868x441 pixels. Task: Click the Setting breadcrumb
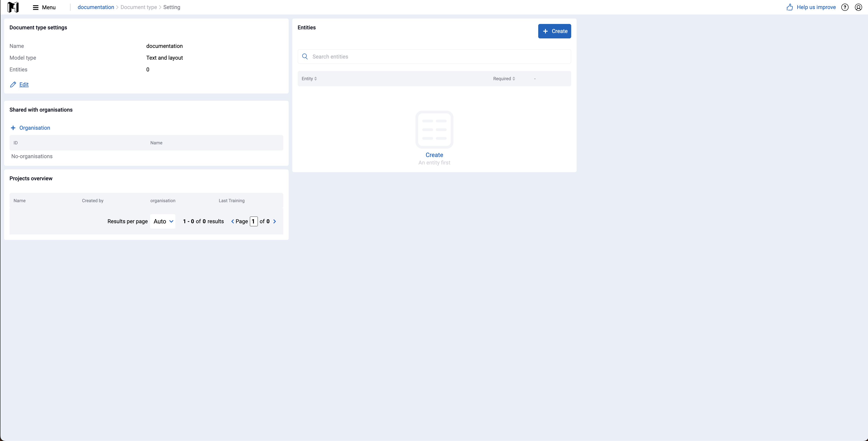click(172, 7)
